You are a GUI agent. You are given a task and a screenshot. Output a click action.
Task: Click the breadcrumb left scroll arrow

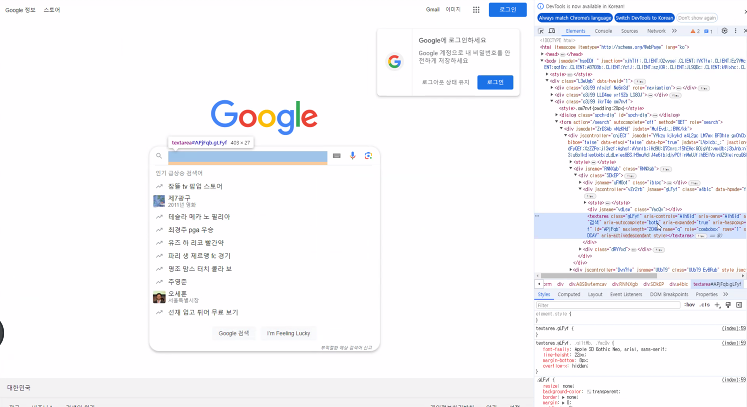click(x=539, y=284)
